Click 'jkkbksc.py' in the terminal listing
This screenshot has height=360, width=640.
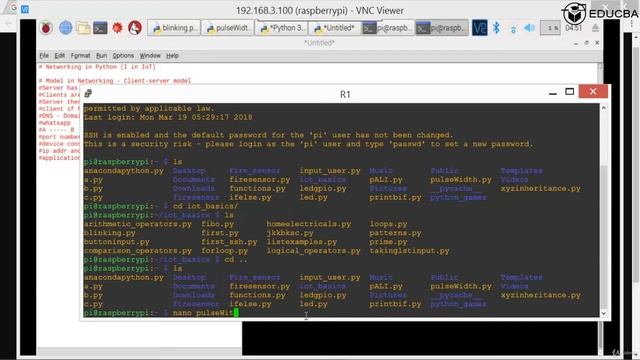(290, 233)
